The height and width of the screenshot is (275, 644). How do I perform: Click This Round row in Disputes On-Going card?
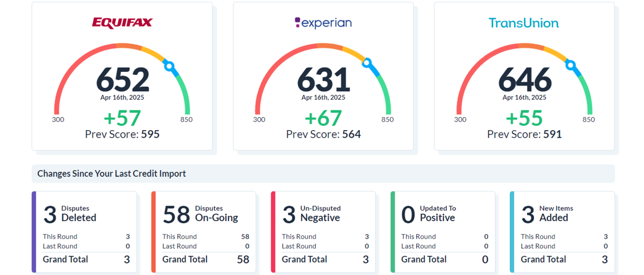(206, 236)
